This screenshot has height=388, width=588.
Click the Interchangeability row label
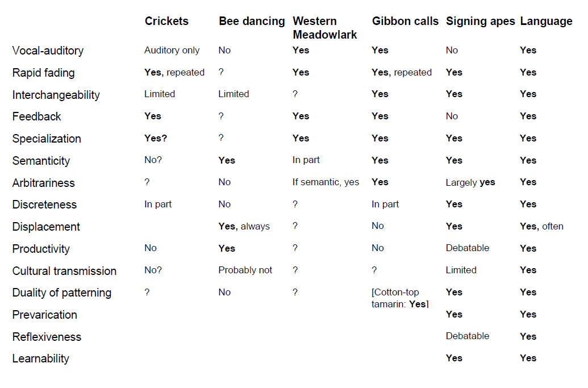(x=56, y=95)
